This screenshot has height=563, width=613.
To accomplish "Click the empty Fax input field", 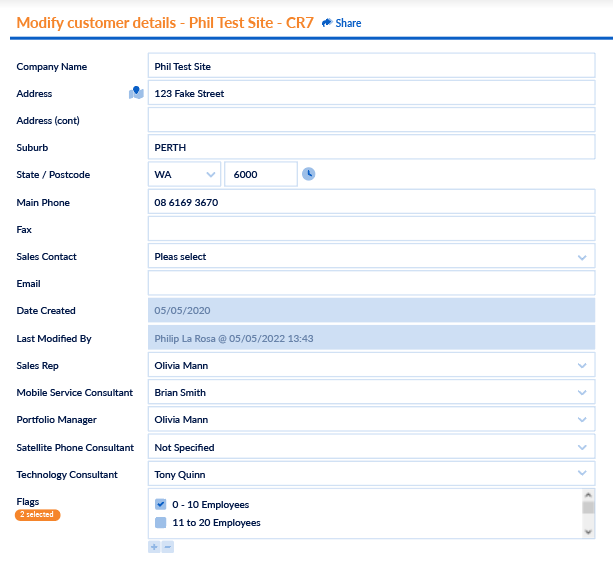I will (x=371, y=229).
